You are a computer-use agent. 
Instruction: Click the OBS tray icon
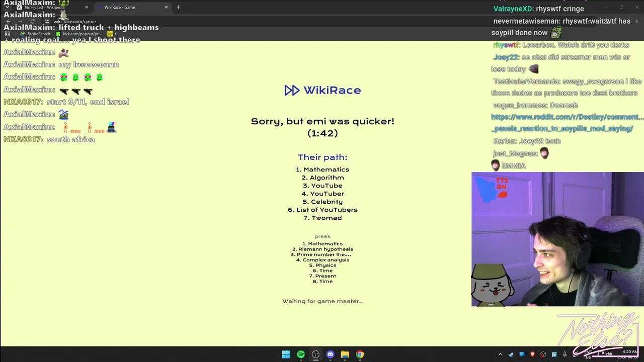pyautogui.click(x=543, y=354)
